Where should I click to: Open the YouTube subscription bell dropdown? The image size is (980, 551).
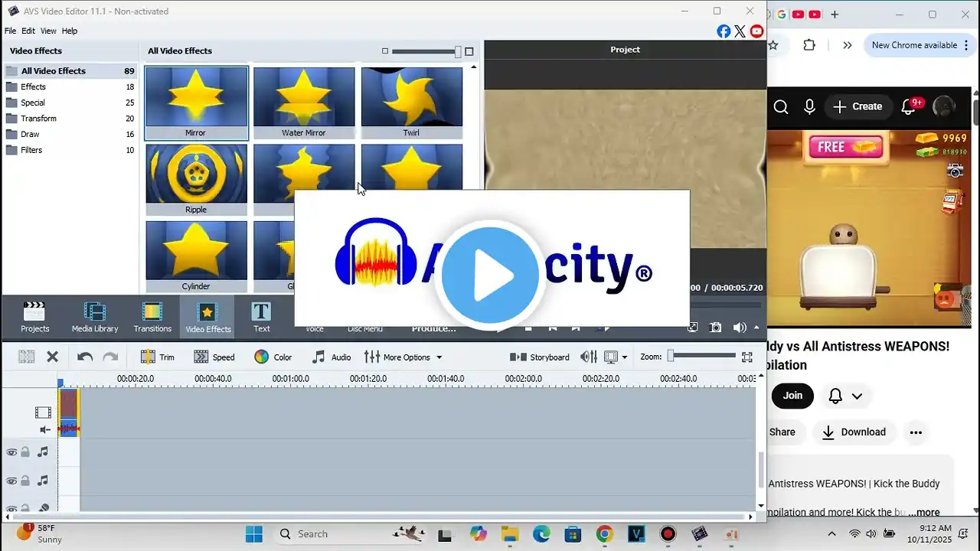[x=845, y=396]
